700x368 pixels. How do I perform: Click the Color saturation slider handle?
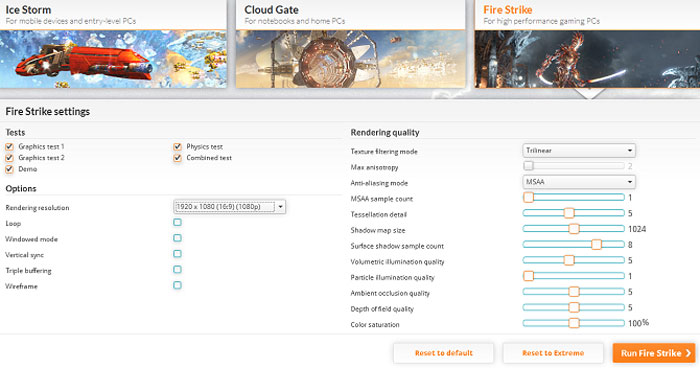click(x=574, y=323)
